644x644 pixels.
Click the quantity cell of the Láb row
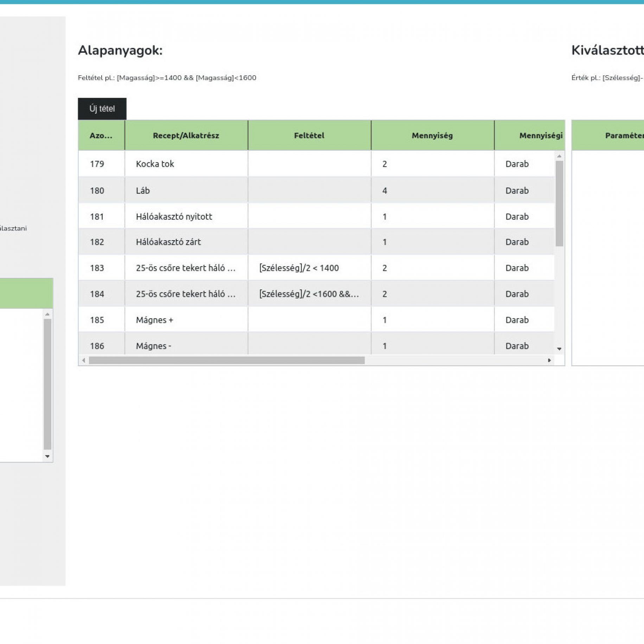[385, 191]
